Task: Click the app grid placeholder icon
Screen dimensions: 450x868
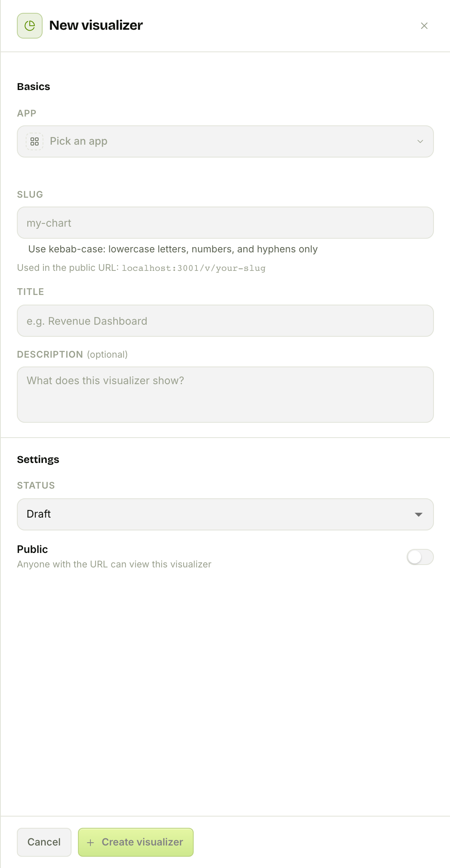Action: pyautogui.click(x=35, y=141)
